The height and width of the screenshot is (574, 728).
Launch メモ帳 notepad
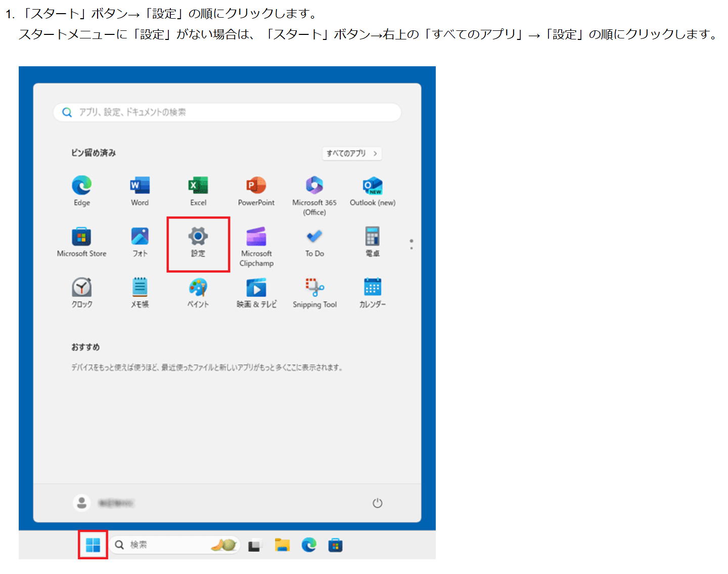[140, 293]
